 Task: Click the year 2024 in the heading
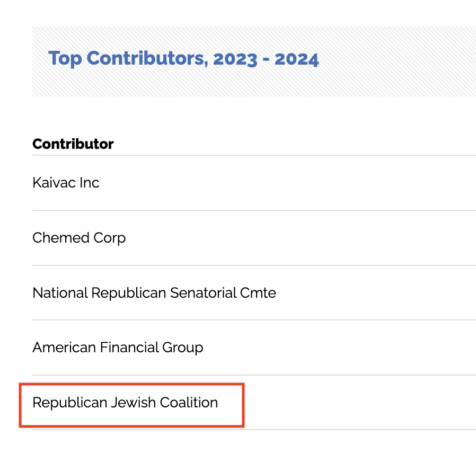(x=296, y=58)
